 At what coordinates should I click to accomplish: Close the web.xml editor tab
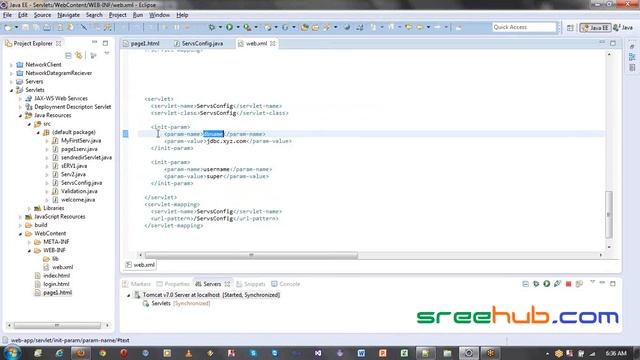pos(273,43)
